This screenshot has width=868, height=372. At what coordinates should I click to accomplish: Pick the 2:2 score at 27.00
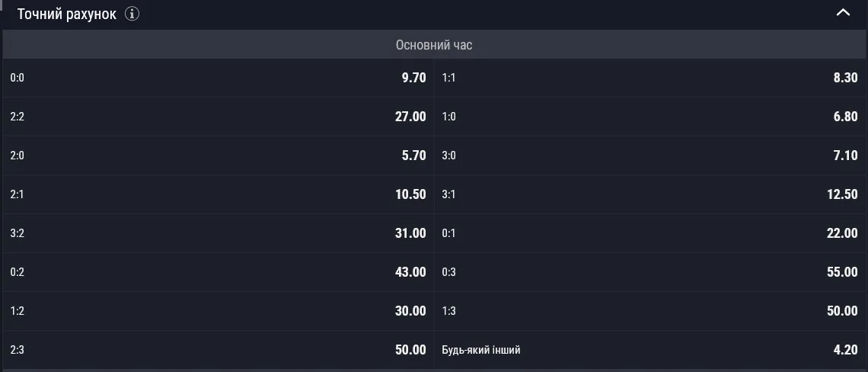(x=218, y=117)
